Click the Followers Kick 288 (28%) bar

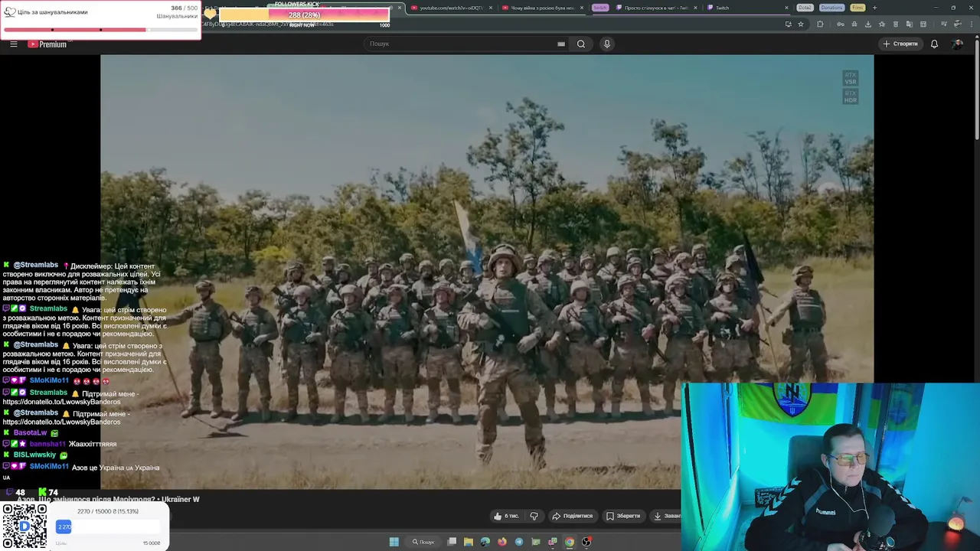point(304,15)
